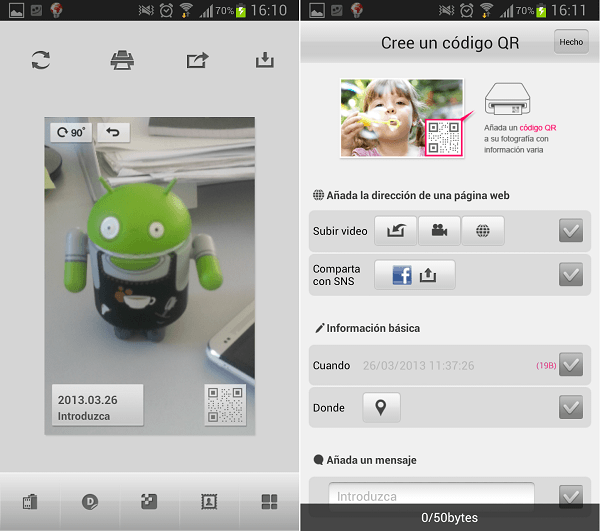Open the four-square layout icon in bottom bar

coord(269,502)
